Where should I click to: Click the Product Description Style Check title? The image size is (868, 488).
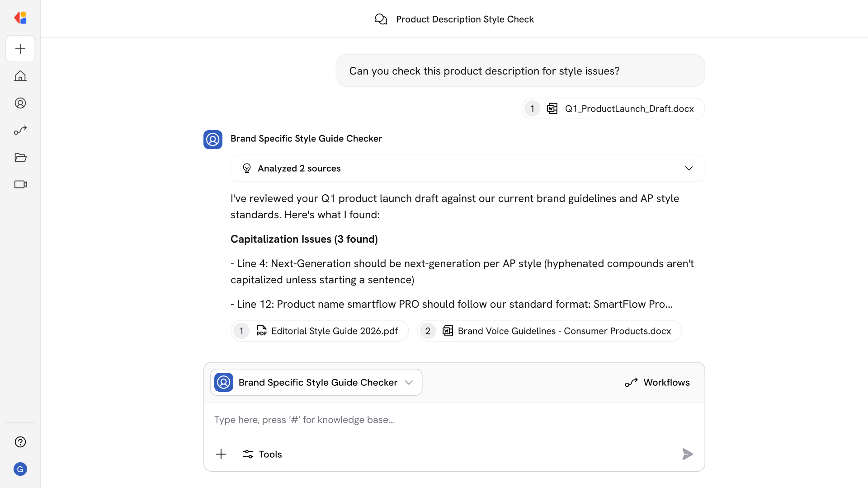coord(464,19)
